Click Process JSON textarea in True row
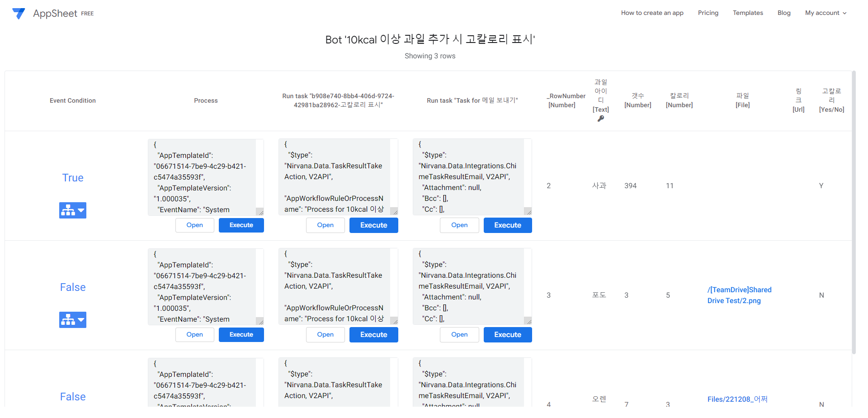Image resolution: width=868 pixels, height=418 pixels. click(x=206, y=177)
